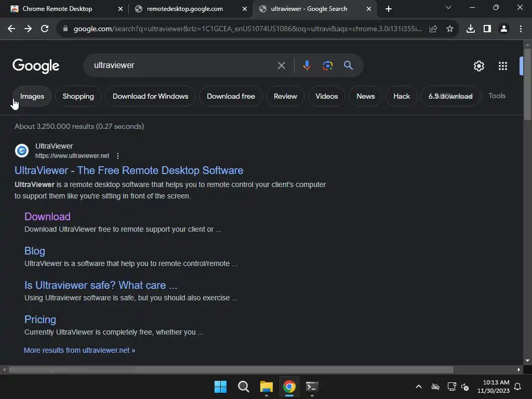The width and height of the screenshot is (532, 399).
Task: Open Google quick settings gear
Action: [478, 66]
